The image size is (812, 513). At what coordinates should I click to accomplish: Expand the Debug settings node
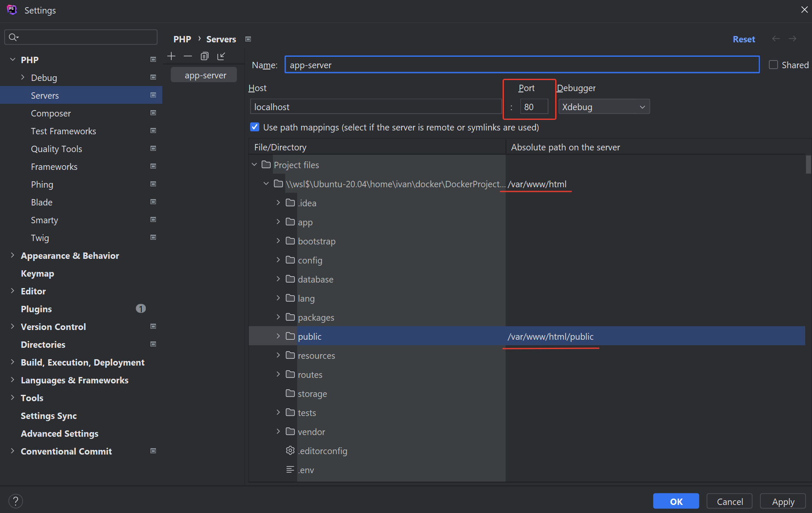[x=23, y=78]
